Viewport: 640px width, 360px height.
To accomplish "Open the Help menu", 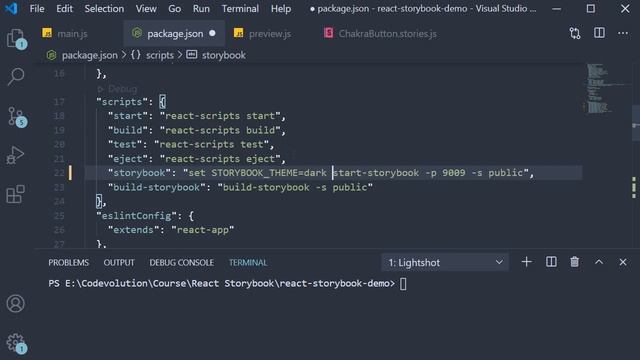I will (x=281, y=9).
